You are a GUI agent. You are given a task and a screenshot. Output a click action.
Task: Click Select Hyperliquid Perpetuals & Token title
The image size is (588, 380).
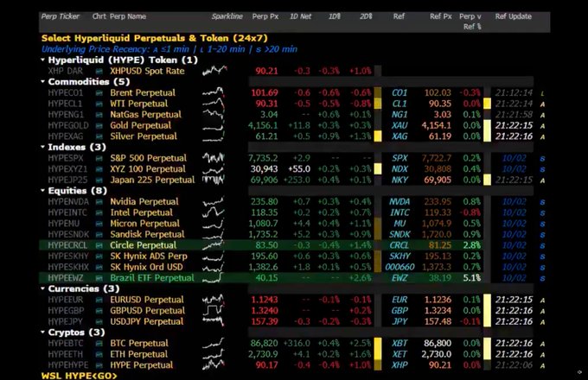coord(155,38)
